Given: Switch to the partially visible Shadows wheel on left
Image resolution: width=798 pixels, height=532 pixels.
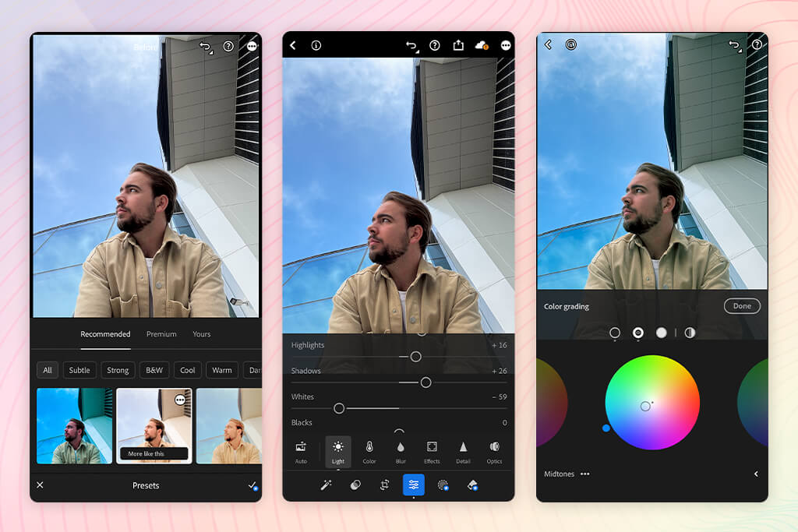Looking at the screenshot, I should click(x=551, y=403).
